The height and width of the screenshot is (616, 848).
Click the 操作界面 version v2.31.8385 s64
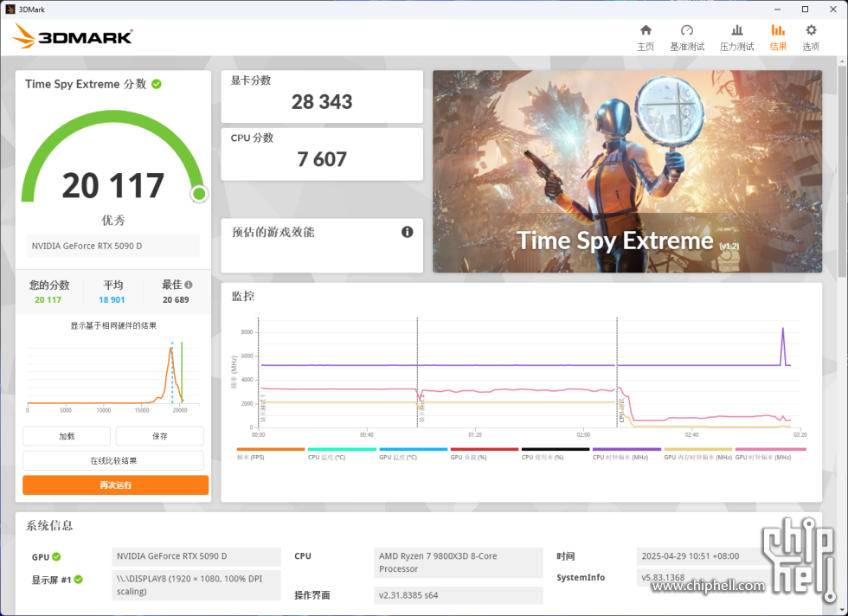click(x=458, y=595)
